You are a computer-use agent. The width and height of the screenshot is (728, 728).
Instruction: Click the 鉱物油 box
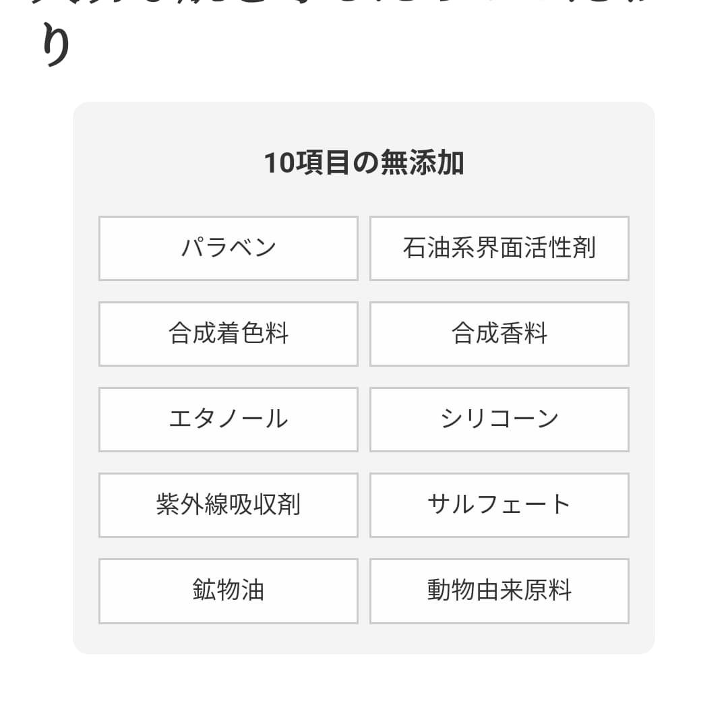[229, 590]
